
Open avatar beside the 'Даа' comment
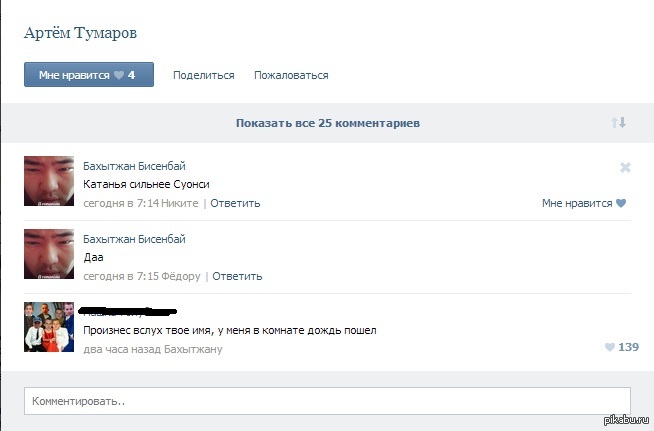pos(49,254)
